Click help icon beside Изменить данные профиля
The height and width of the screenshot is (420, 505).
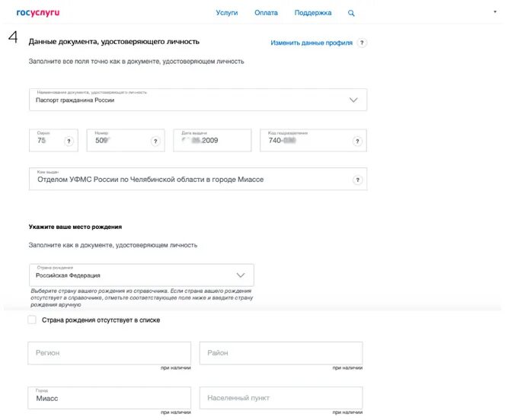click(x=363, y=43)
